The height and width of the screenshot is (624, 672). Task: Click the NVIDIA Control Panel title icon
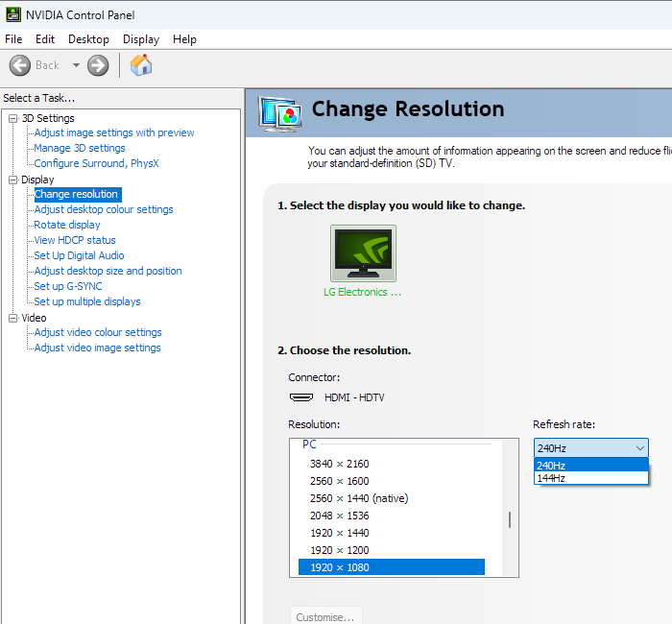[12, 15]
